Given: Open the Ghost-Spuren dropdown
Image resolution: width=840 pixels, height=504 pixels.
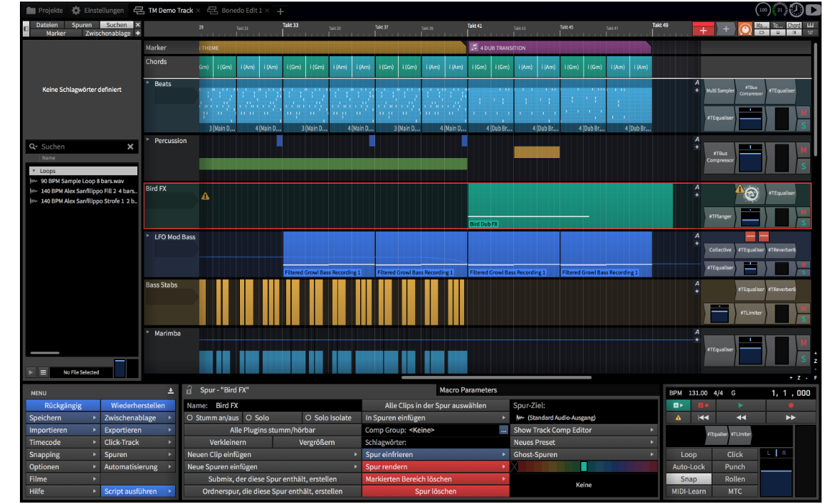Looking at the screenshot, I should (584, 455).
